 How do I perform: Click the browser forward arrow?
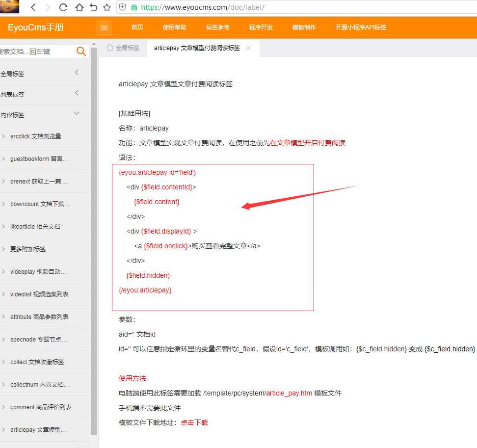[48, 7]
